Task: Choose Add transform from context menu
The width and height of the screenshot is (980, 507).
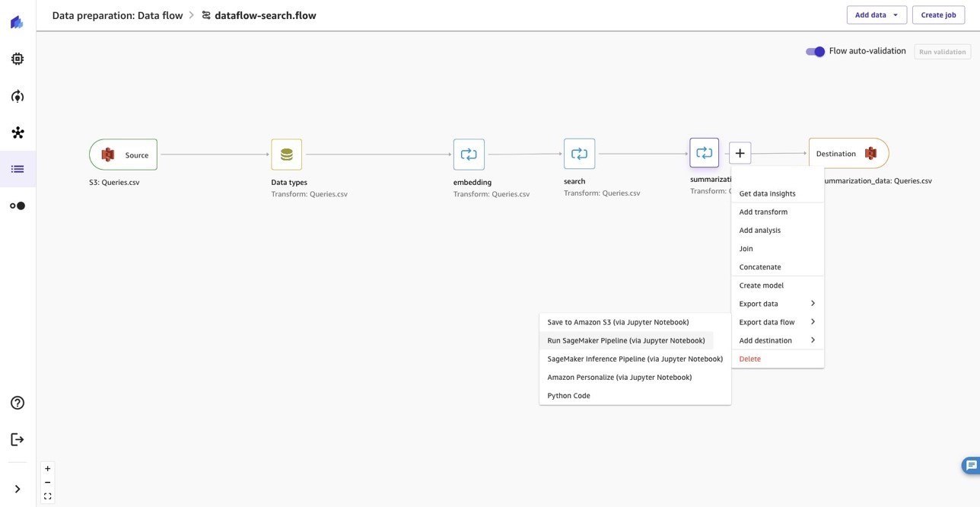Action: click(x=778, y=212)
